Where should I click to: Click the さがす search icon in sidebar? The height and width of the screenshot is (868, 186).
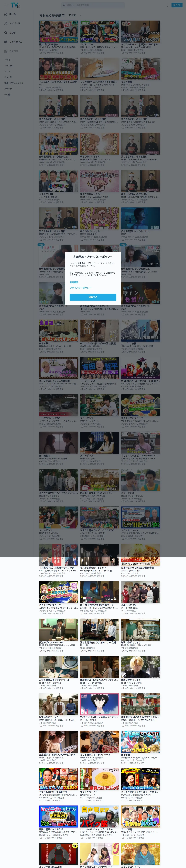point(6,33)
